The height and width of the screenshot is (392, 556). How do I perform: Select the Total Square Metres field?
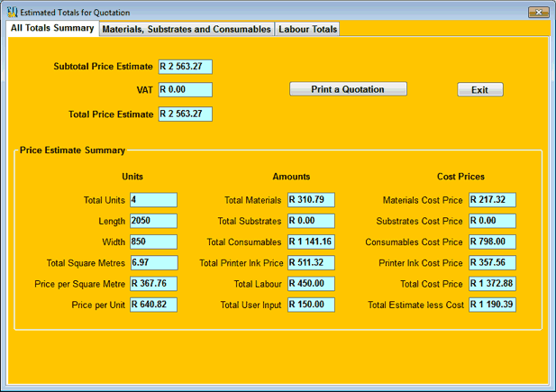pos(153,262)
